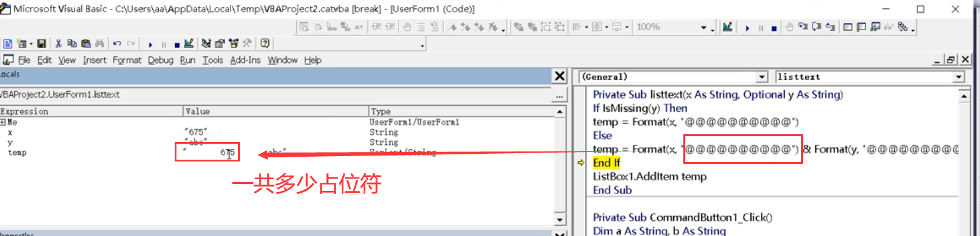Open the Properties Window icon
The height and width of the screenshot is (236, 980).
(x=220, y=44)
